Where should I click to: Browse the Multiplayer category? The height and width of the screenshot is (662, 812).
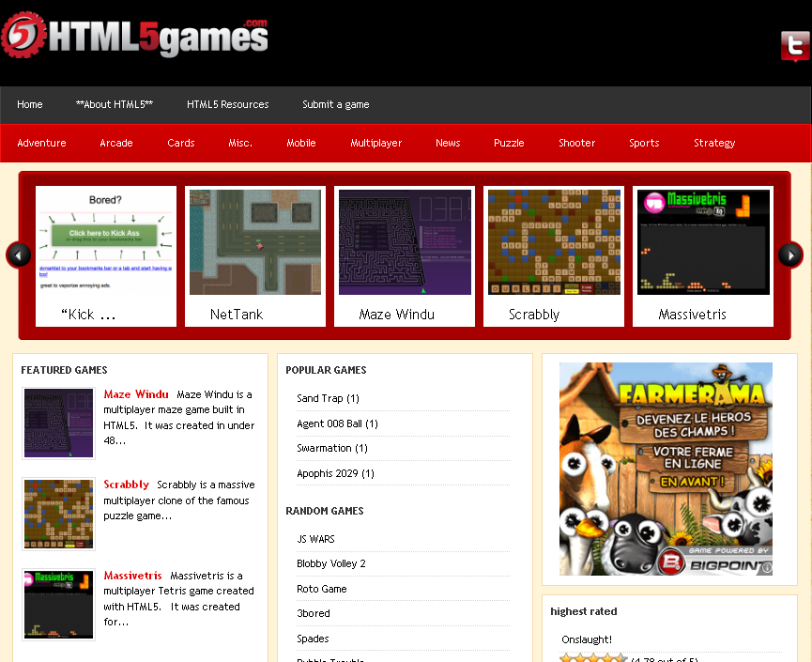[376, 143]
